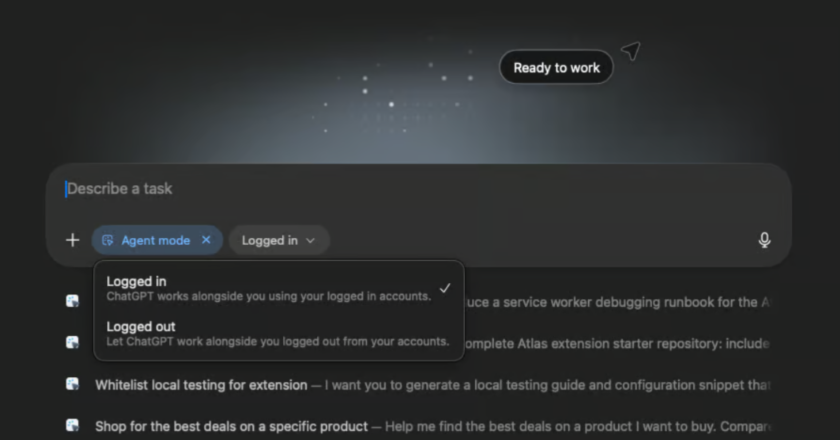
Task: Click icon beside Shop for best deals suggestion
Action: coord(72,426)
